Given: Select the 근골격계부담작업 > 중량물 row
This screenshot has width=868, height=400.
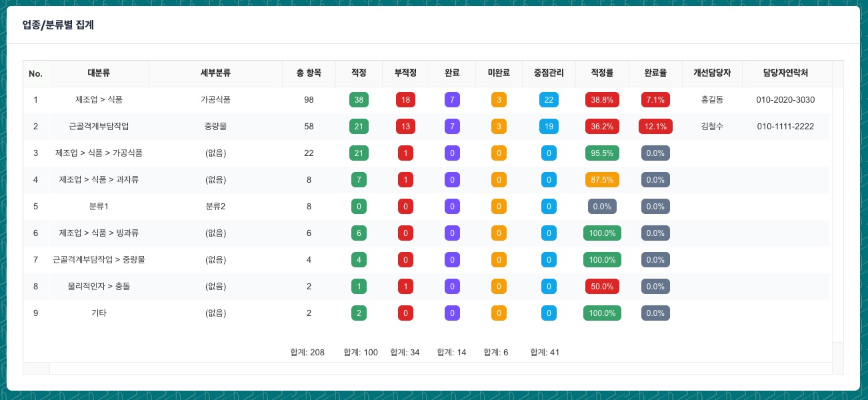Looking at the screenshot, I should [99, 260].
